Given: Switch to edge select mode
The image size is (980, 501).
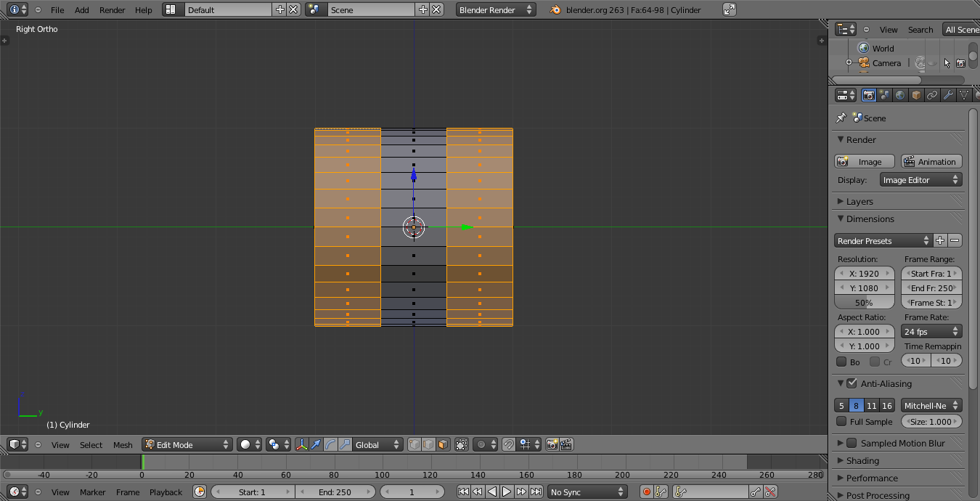Looking at the screenshot, I should 428,444.
